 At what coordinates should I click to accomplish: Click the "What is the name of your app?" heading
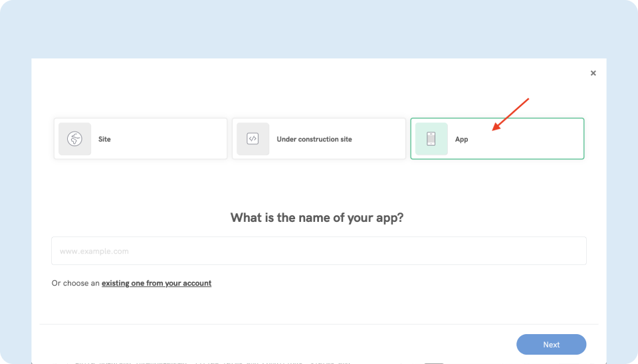(316, 217)
